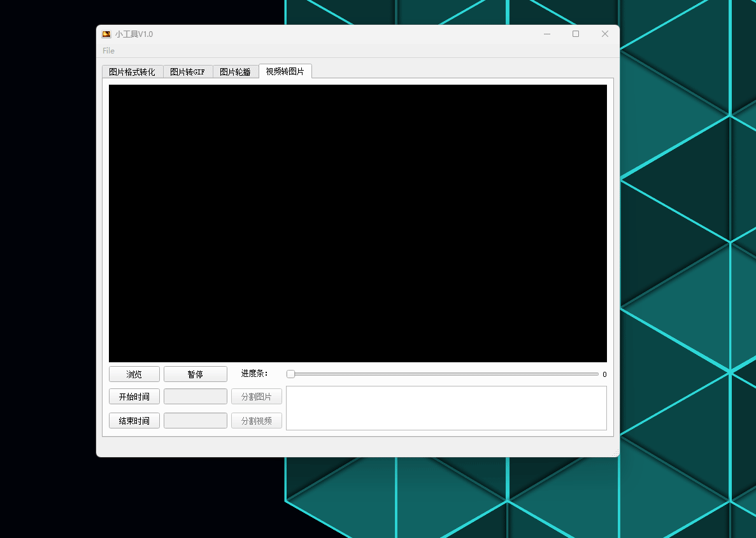Maximize the 小工具V1.0 window

point(576,34)
